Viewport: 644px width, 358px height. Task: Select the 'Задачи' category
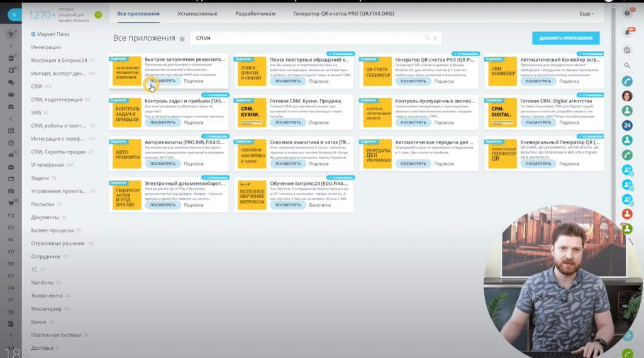pos(40,178)
